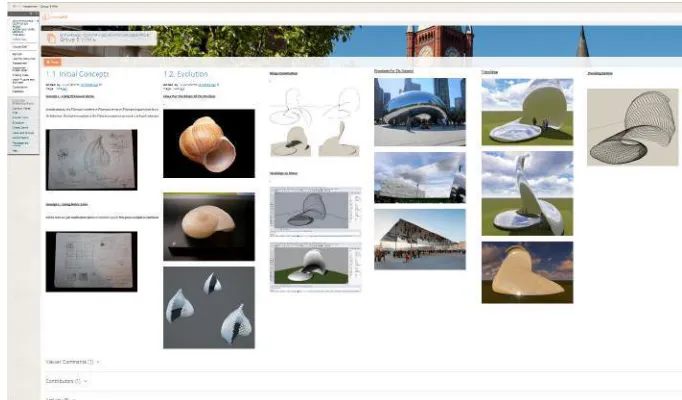Screen dimensions: 682x400
Task: Click the wiki page icon in banner
Action: (51, 38)
